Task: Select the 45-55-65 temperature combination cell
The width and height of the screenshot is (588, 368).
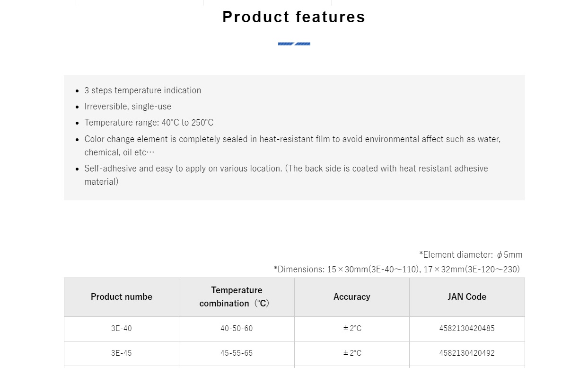Action: click(x=237, y=353)
